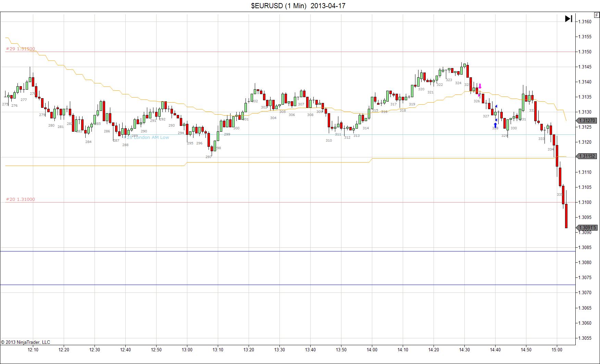The image size is (600, 364).
Task: Click the 12:10 time axis label
Action: [33, 350]
